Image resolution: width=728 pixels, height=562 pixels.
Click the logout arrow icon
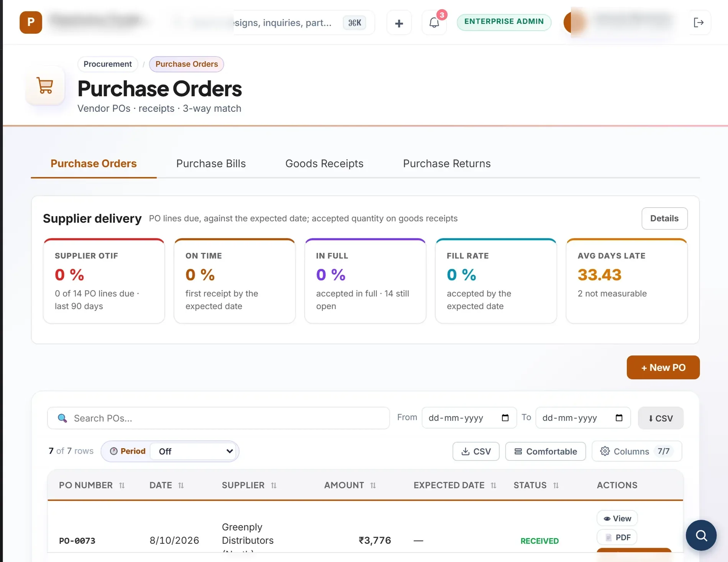pyautogui.click(x=698, y=23)
